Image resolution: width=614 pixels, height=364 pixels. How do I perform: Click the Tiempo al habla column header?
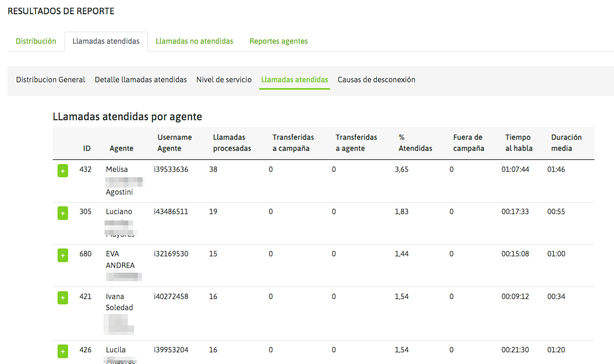pyautogui.click(x=518, y=143)
